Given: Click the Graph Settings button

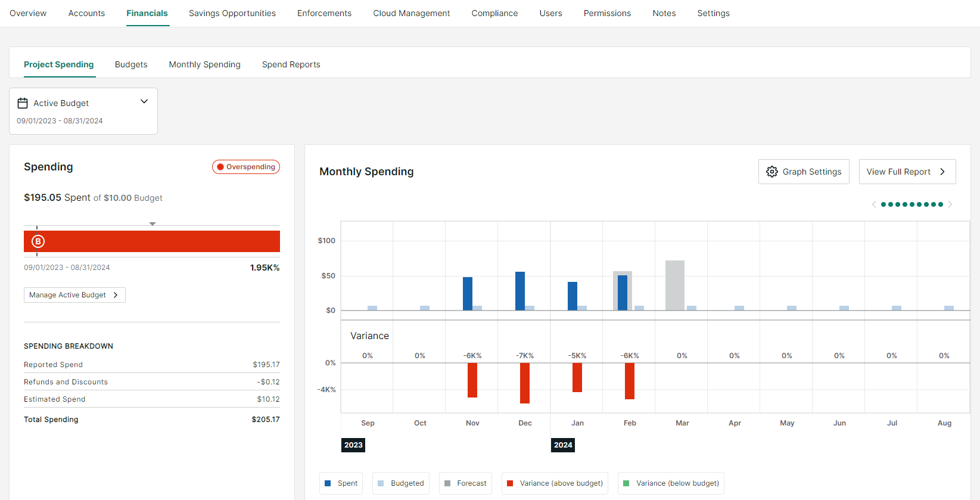Looking at the screenshot, I should (x=804, y=172).
